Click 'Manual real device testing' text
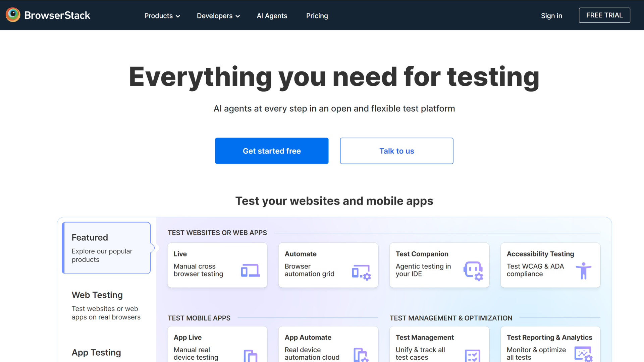644x362 pixels. coord(196,353)
